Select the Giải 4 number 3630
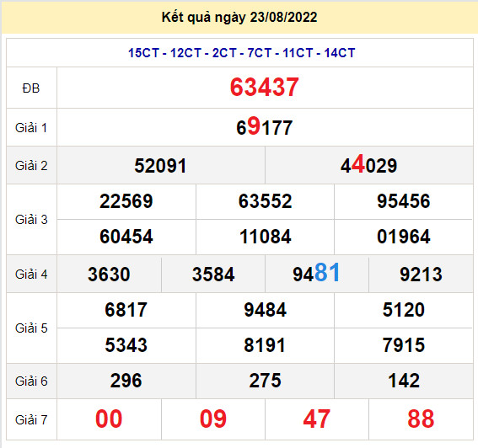 click(x=109, y=274)
